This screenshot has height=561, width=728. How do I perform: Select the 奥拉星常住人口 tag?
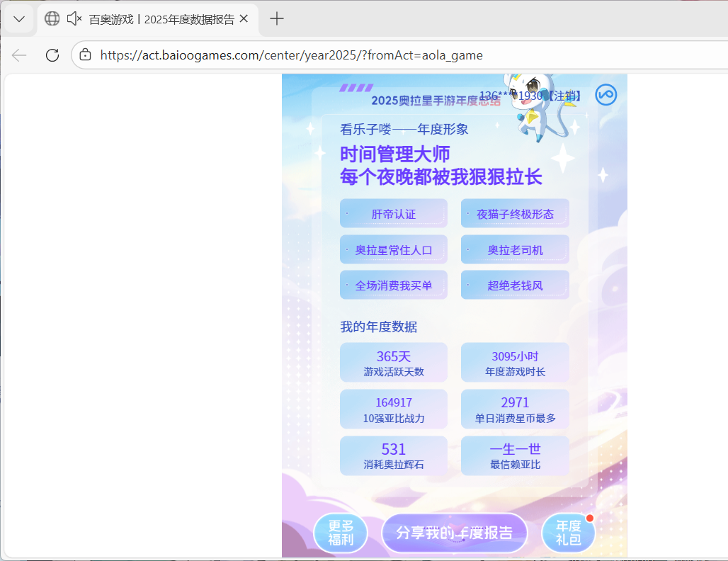click(394, 250)
